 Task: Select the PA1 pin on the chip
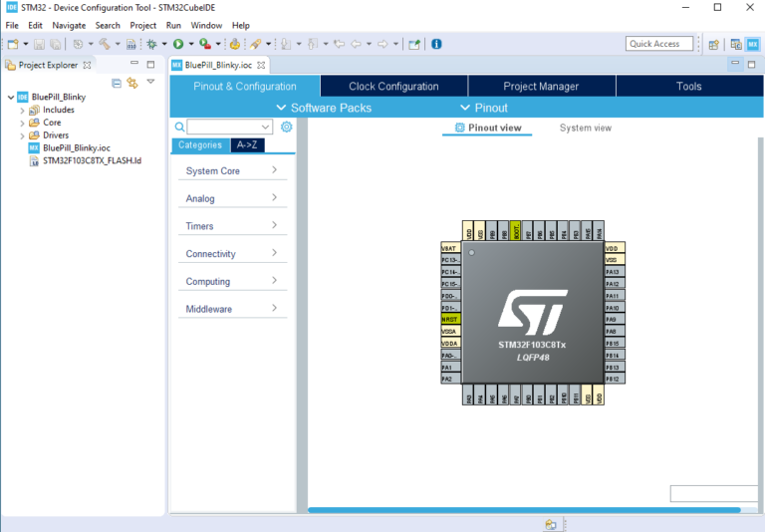pos(451,367)
